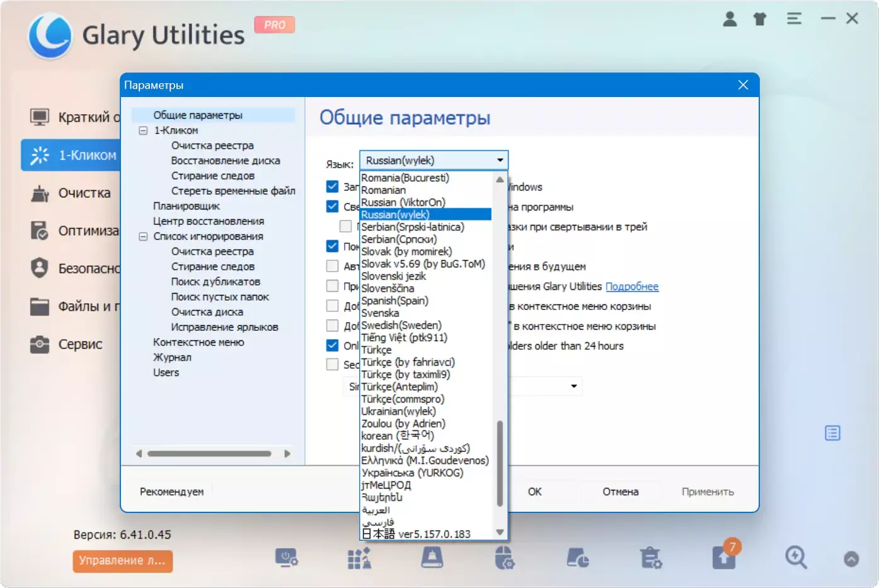The height and width of the screenshot is (588, 879).
Task: Open the disk cleaner drive icon
Action: pyautogui.click(x=432, y=558)
